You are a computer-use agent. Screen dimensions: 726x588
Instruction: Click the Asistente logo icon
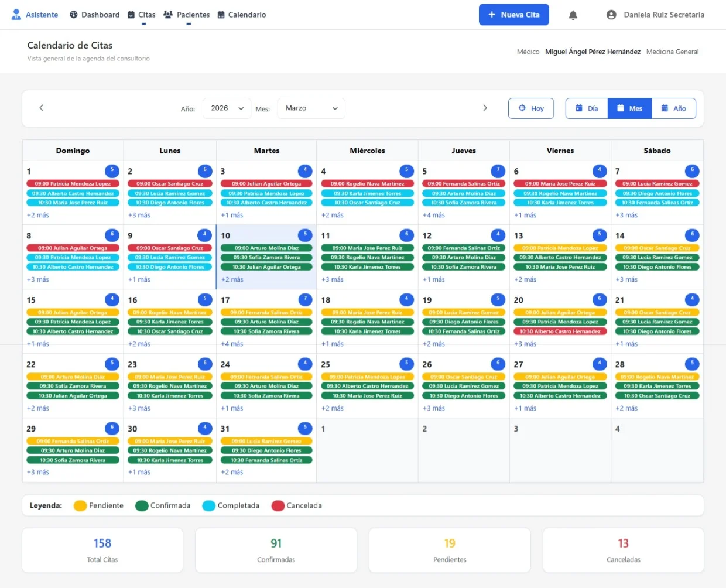16,15
